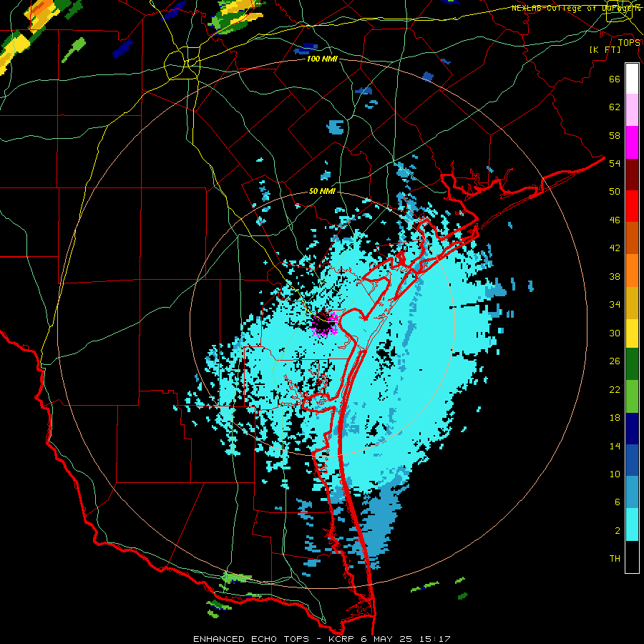The image size is (644, 644).
Task: Click the 'TOPS' legend title
Action: (629, 43)
